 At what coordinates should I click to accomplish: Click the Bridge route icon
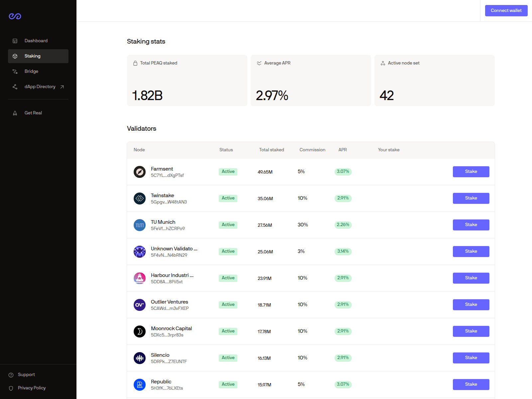coord(15,71)
